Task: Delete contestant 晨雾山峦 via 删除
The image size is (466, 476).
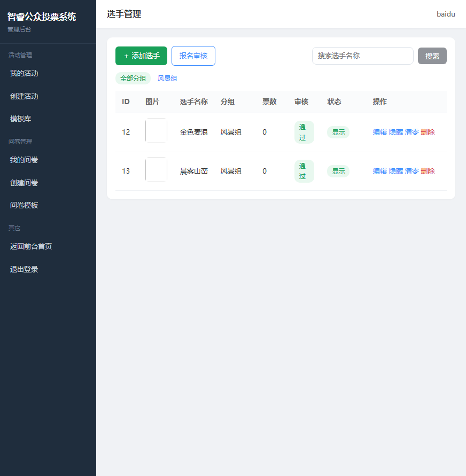Action: coord(428,171)
